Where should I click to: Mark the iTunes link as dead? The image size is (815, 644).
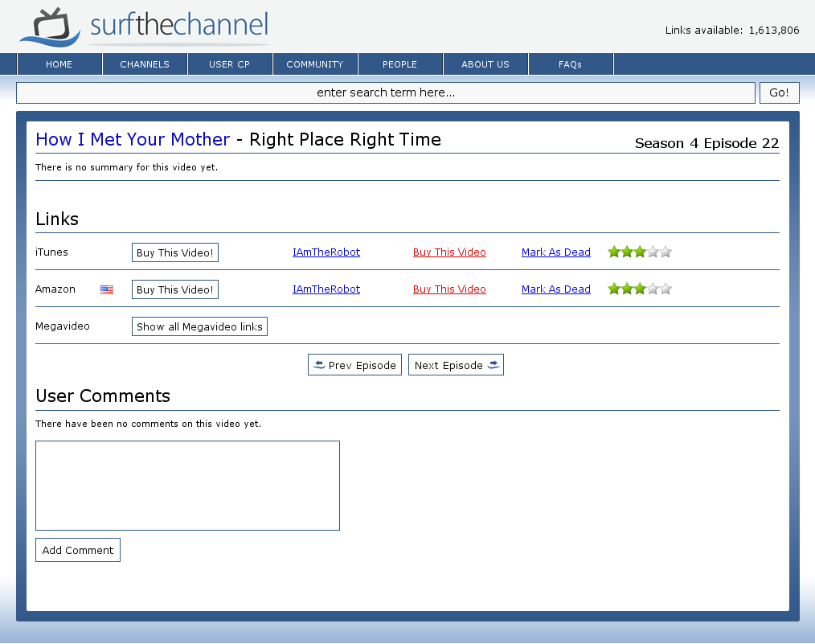[556, 252]
